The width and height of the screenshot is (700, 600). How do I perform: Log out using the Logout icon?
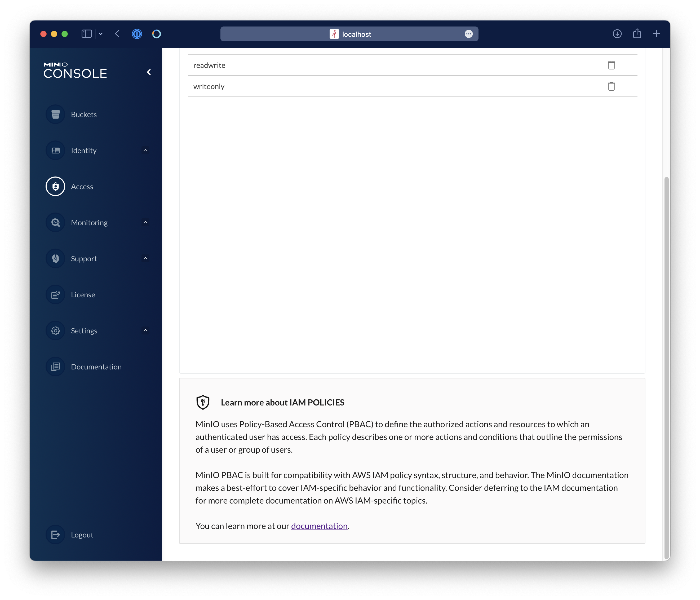pos(55,535)
